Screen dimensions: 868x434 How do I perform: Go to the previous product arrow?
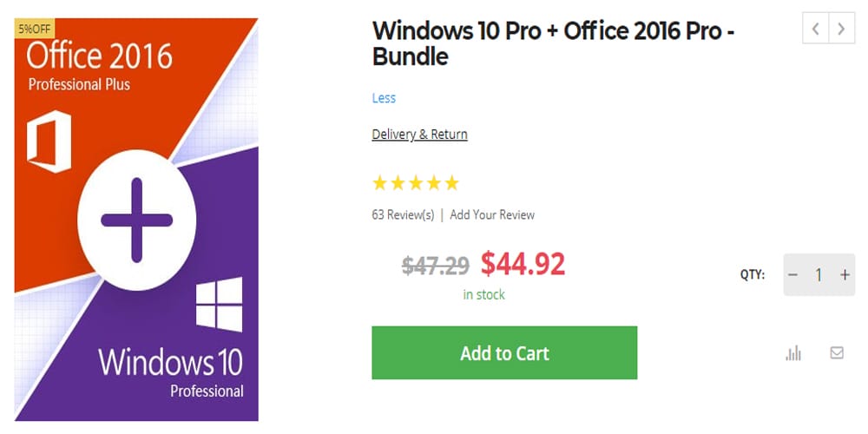click(x=816, y=29)
